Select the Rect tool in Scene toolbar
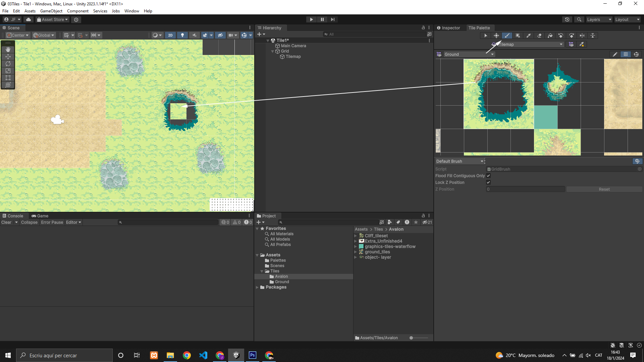The height and width of the screenshot is (362, 644). click(x=8, y=78)
